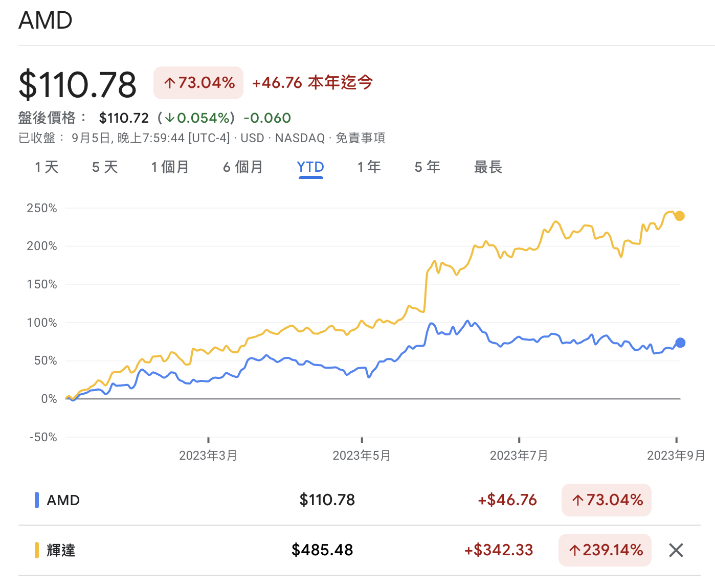Select the 最長 range tab
715x588 pixels.
(488, 167)
